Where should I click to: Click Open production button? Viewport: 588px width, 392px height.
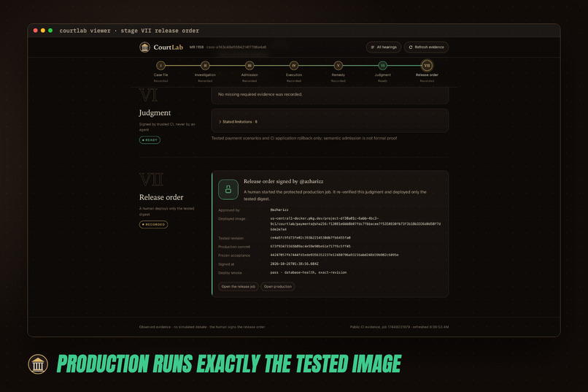pyautogui.click(x=277, y=287)
